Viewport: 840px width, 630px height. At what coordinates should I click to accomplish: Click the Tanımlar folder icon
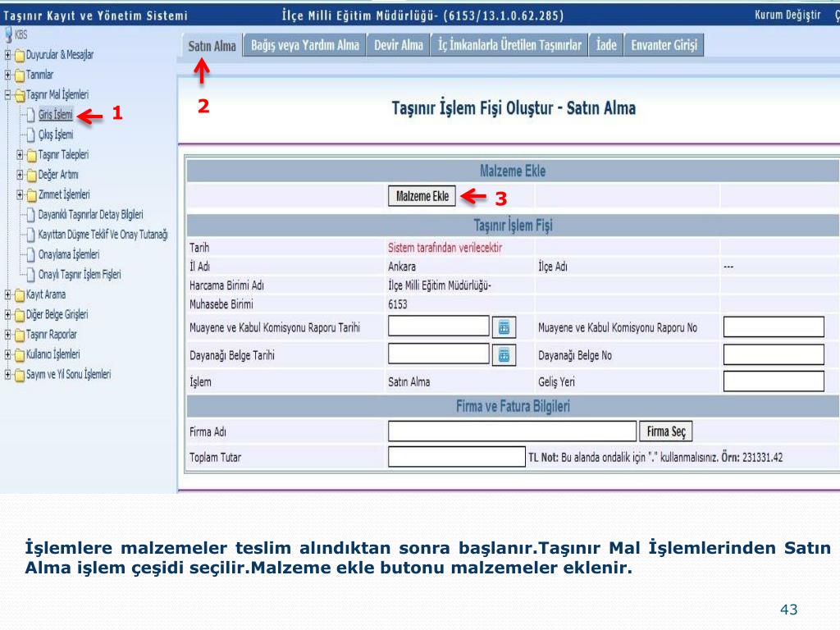[x=20, y=75]
